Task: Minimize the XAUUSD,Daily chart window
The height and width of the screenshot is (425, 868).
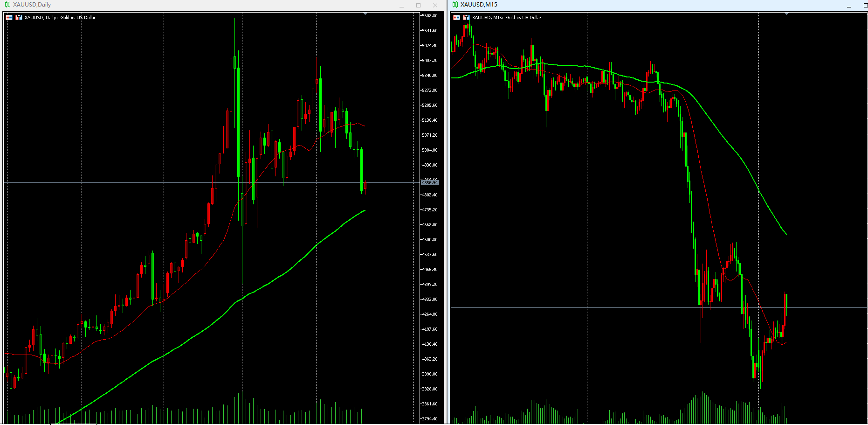Action: pyautogui.click(x=402, y=6)
